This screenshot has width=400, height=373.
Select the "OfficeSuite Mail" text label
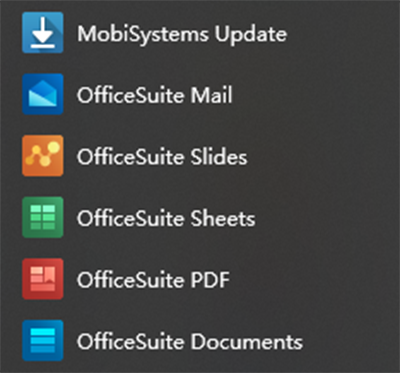click(x=155, y=95)
